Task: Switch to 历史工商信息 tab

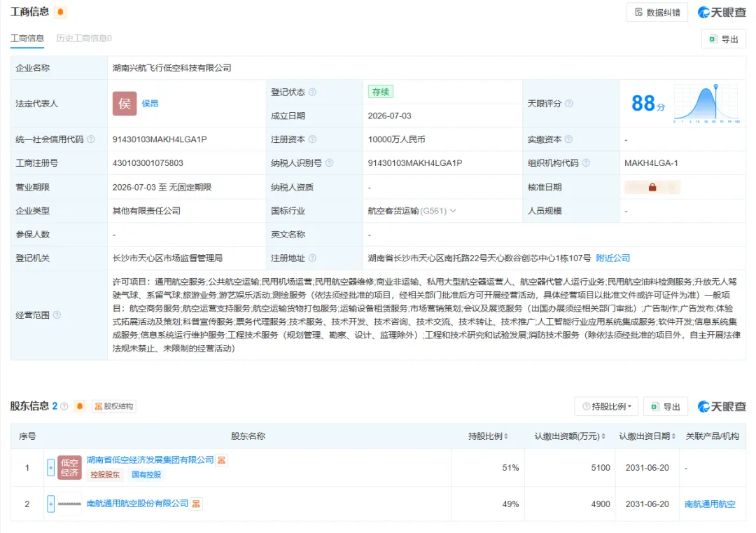Action: pyautogui.click(x=84, y=38)
